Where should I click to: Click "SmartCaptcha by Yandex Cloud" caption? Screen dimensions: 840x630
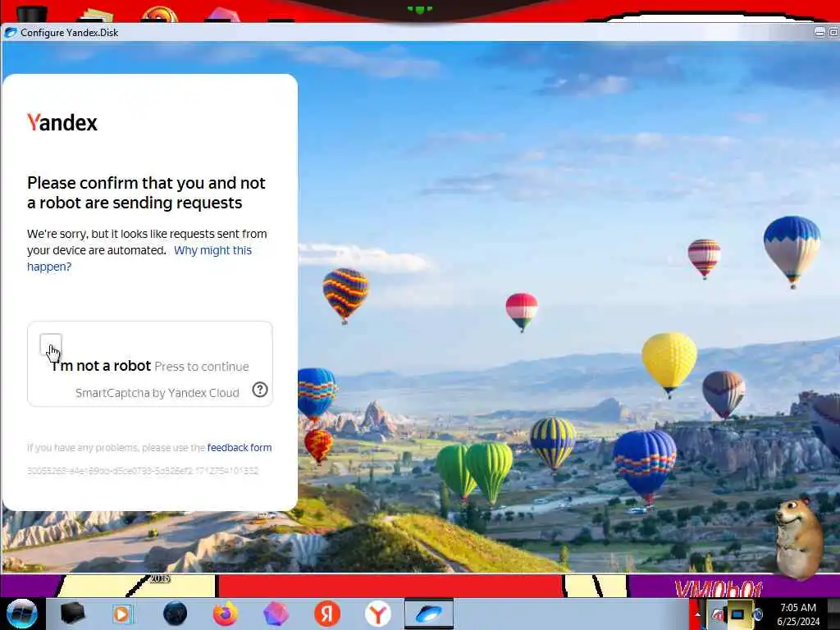coord(157,393)
